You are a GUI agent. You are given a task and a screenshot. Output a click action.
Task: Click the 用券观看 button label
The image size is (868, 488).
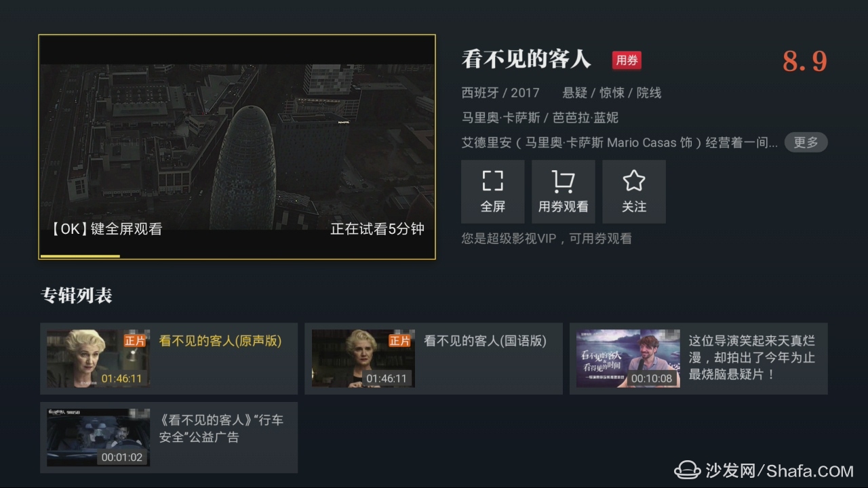click(563, 207)
